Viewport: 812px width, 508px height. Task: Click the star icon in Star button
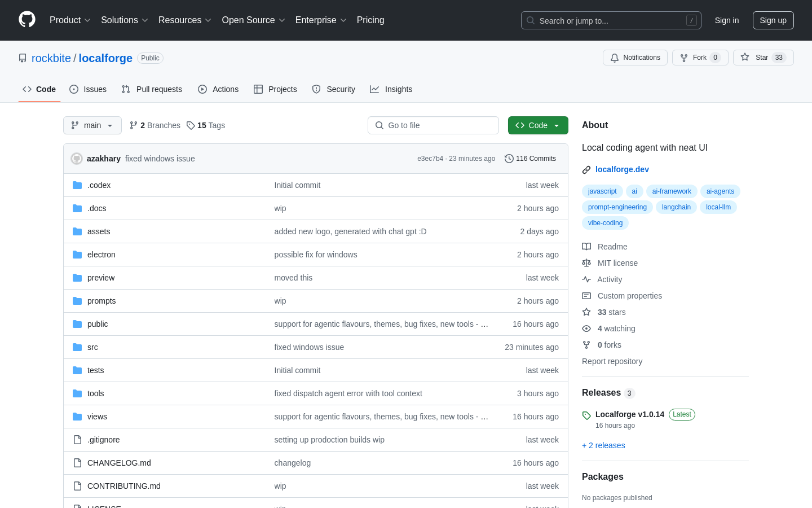(x=745, y=57)
